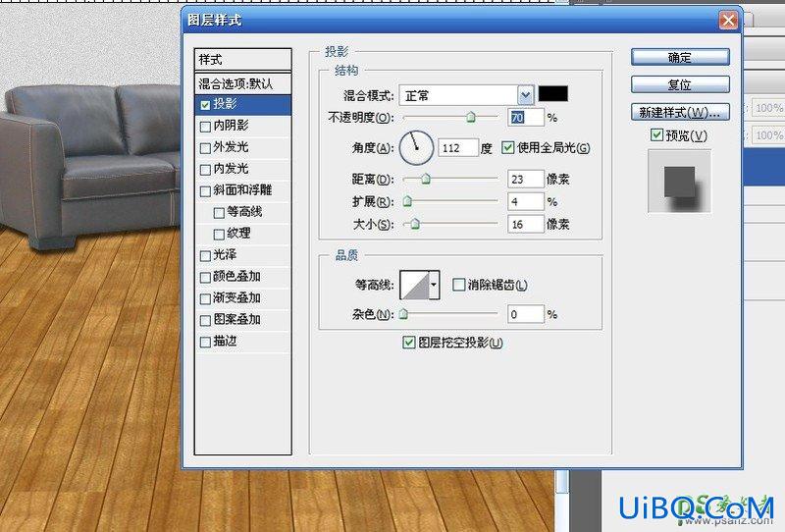Toggle the 预览(V) checkbox

656,134
